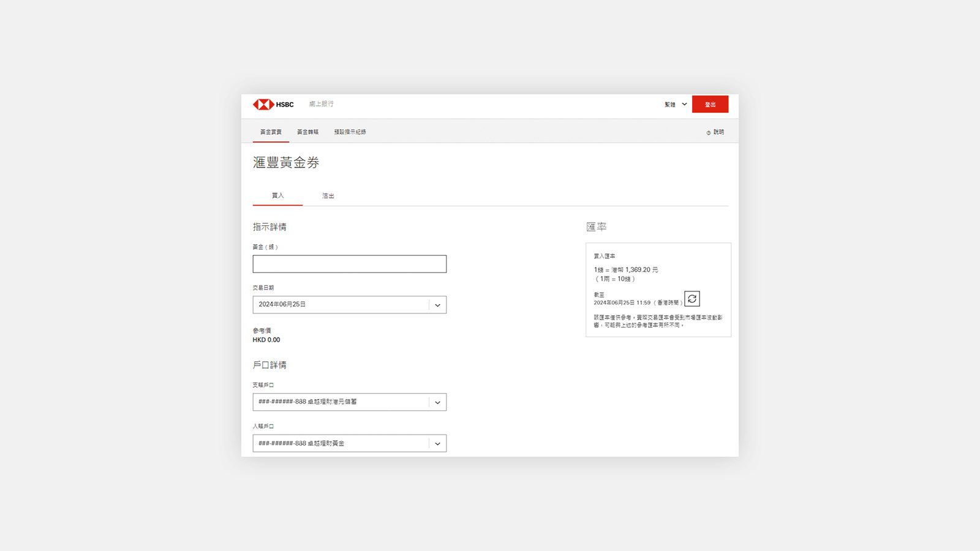Click the 匯率 panel heading

click(597, 227)
